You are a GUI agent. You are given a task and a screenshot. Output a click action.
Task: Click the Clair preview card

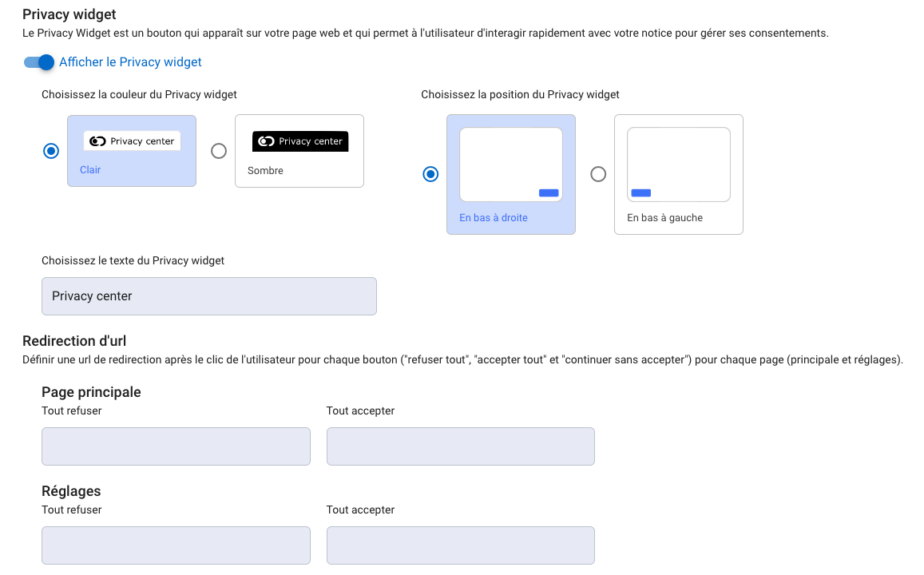132,150
